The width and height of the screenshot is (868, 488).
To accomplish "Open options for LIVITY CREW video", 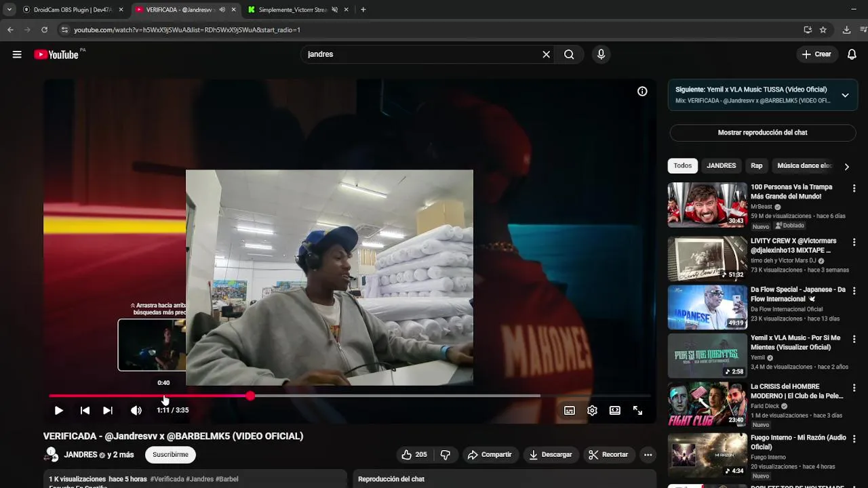I will point(854,242).
